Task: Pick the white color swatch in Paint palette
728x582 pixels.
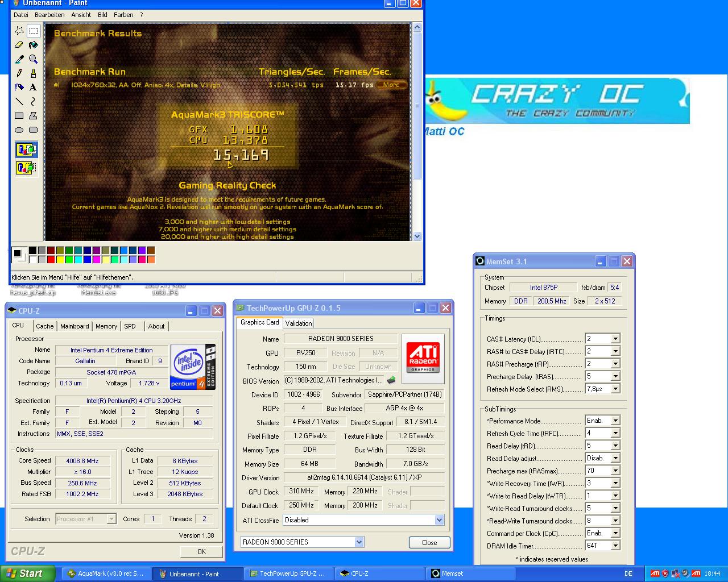Action: pos(33,260)
